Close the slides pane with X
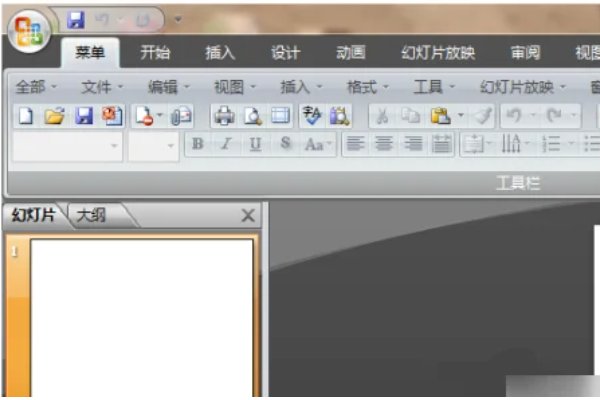Image resolution: width=600 pixels, height=400 pixels. coord(248,216)
